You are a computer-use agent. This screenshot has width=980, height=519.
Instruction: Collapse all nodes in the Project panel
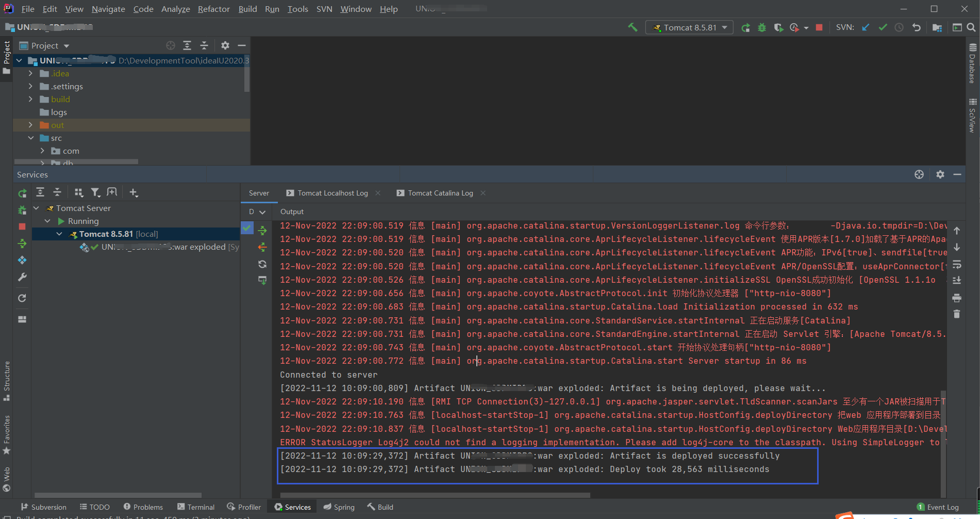click(x=204, y=45)
